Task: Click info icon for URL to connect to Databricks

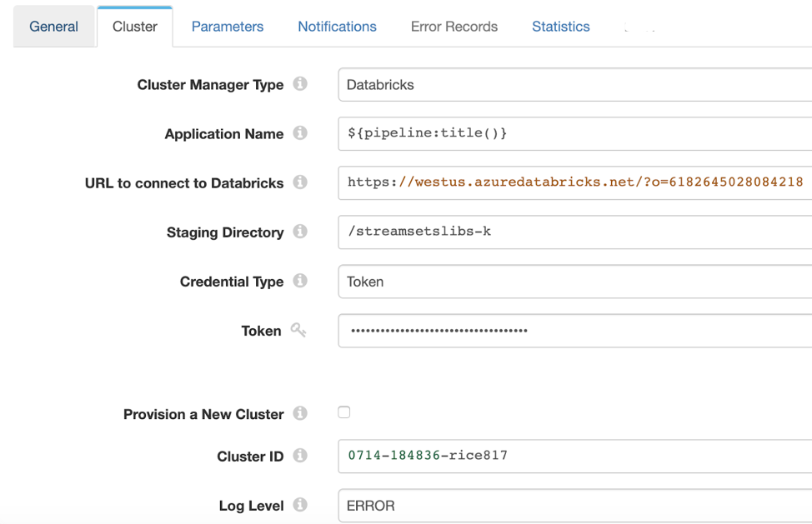Action: click(x=300, y=182)
